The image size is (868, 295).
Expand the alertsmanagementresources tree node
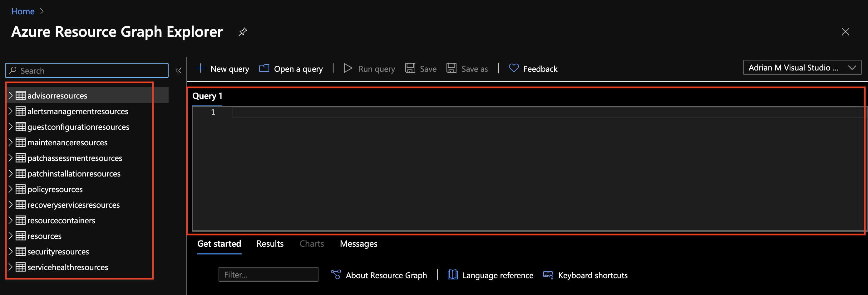click(x=10, y=111)
